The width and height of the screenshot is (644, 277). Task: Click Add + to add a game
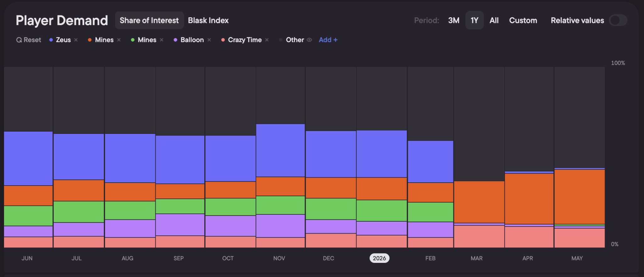(x=328, y=40)
